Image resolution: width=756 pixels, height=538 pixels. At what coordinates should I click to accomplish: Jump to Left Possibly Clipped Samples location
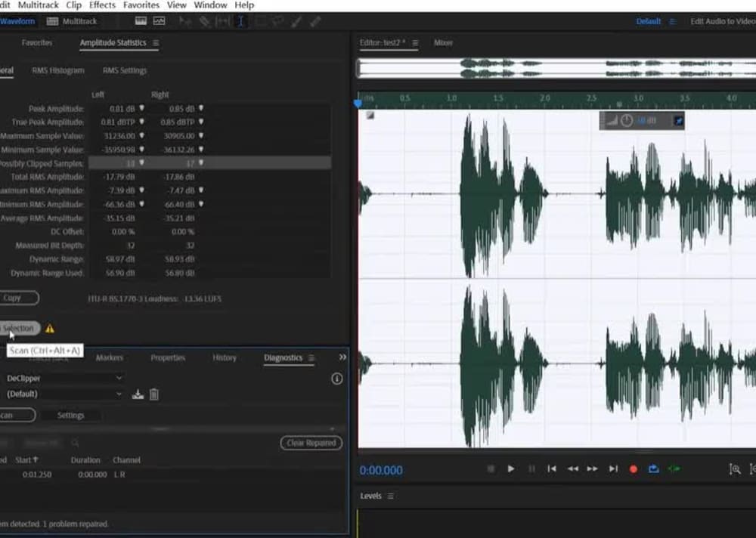(x=142, y=163)
